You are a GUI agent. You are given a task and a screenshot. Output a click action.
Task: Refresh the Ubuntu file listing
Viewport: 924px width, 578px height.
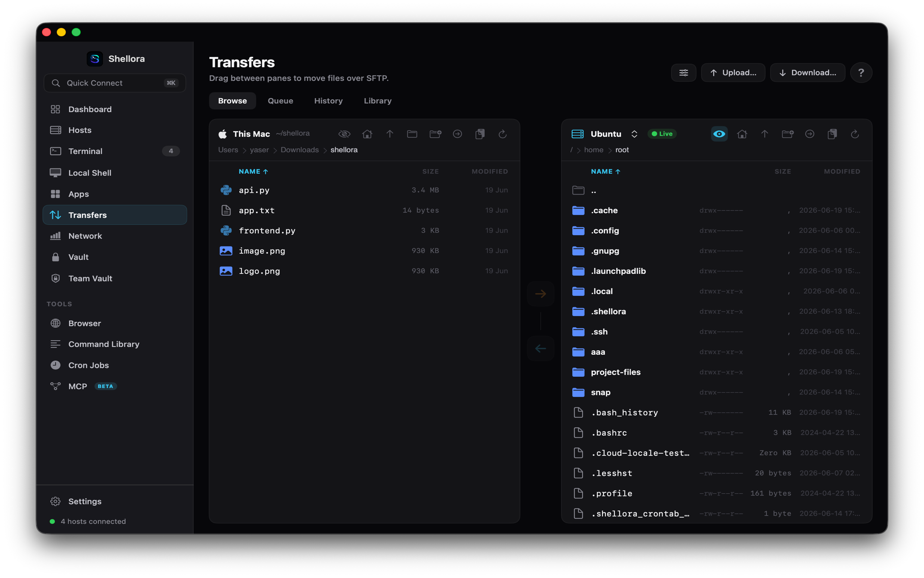[854, 134]
